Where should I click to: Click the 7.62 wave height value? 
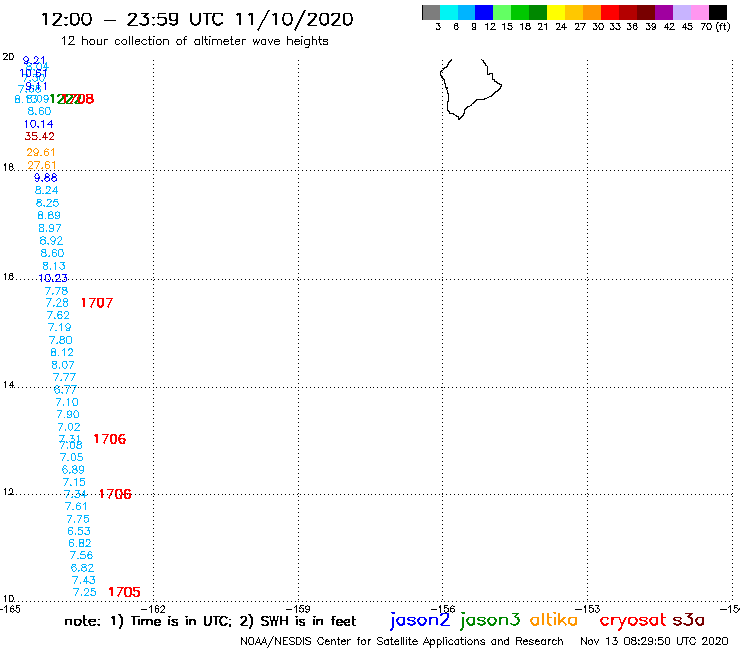tap(58, 315)
